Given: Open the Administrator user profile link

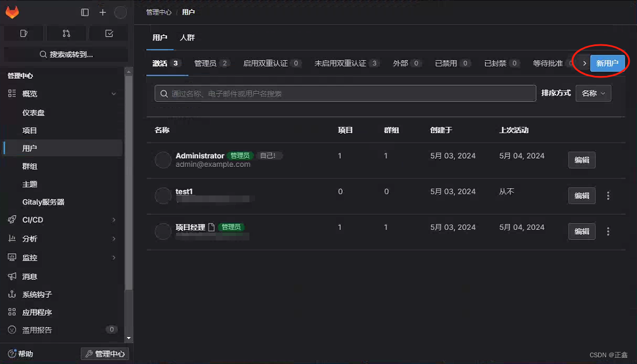Looking at the screenshot, I should pyautogui.click(x=200, y=156).
